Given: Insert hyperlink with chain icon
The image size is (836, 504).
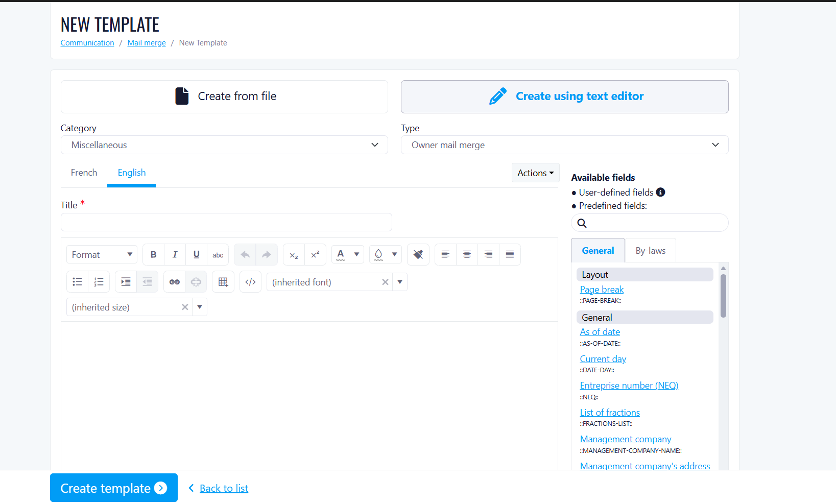Looking at the screenshot, I should click(175, 282).
